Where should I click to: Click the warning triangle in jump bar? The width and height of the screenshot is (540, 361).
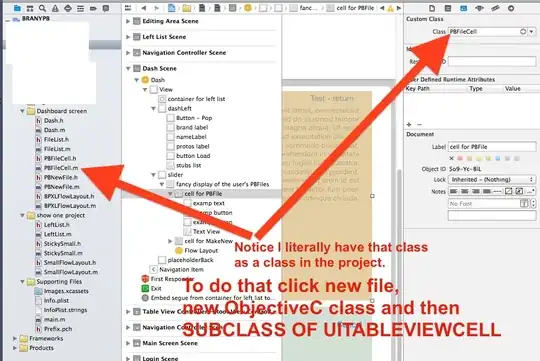pyautogui.click(x=390, y=8)
